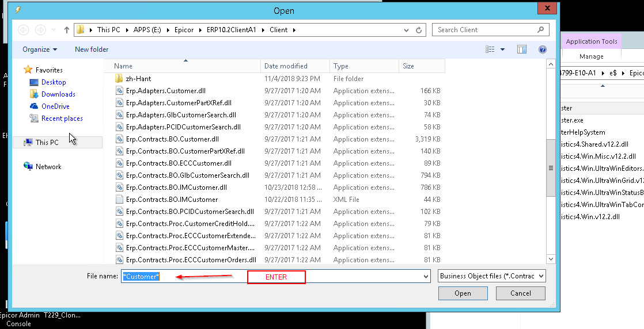Select Favorites in the navigation pane
Viewport: 644px width, 329px height.
(49, 70)
